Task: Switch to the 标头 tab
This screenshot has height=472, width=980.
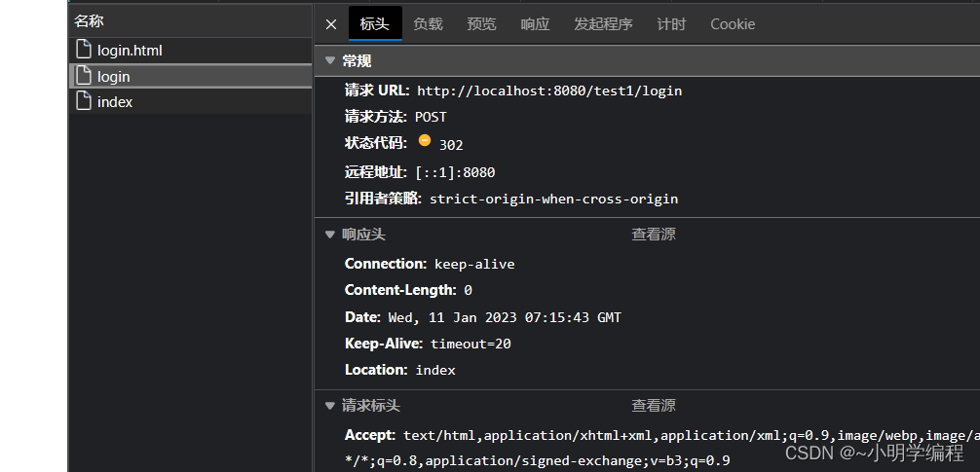Action: (x=375, y=24)
